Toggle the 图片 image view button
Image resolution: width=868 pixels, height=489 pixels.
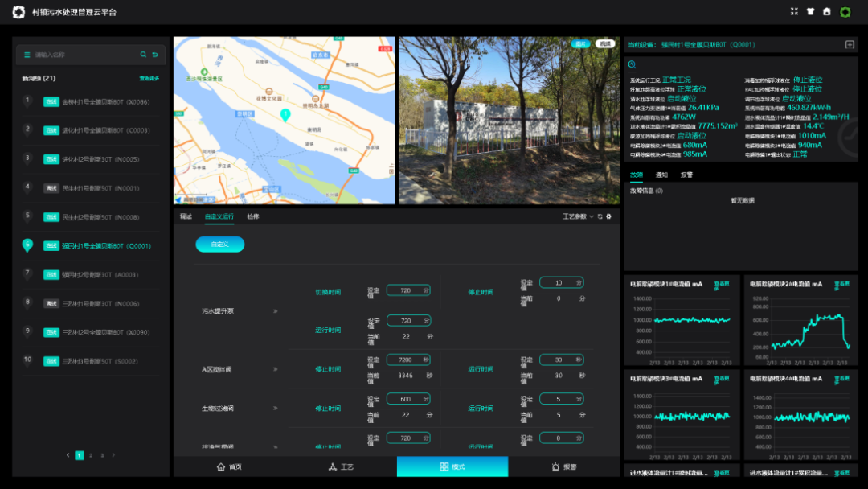(x=580, y=44)
